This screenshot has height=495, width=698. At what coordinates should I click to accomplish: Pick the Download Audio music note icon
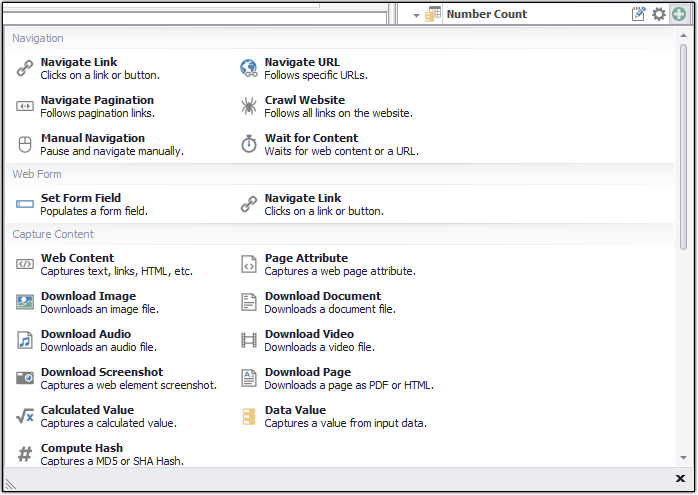pyautogui.click(x=25, y=340)
